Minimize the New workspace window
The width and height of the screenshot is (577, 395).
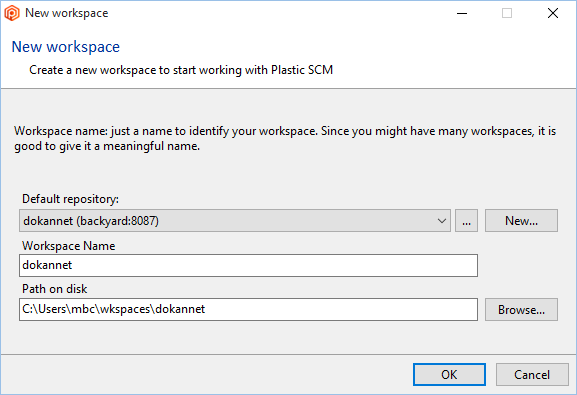click(x=462, y=13)
